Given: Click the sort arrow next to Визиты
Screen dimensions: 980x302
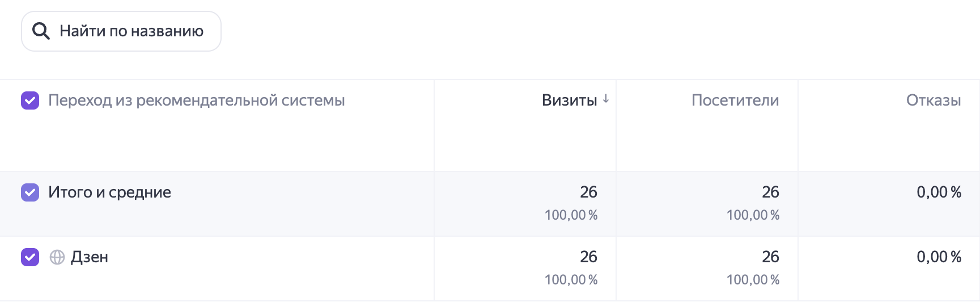Looking at the screenshot, I should (606, 99).
